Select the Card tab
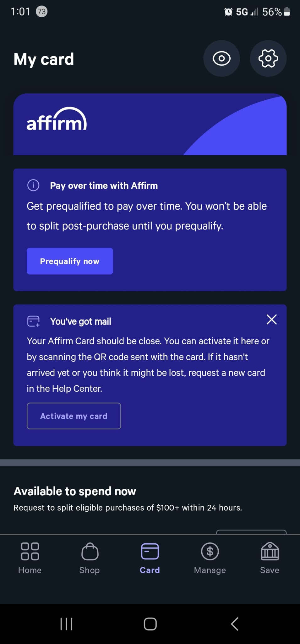Viewport: 300px width, 644px height. (150, 558)
